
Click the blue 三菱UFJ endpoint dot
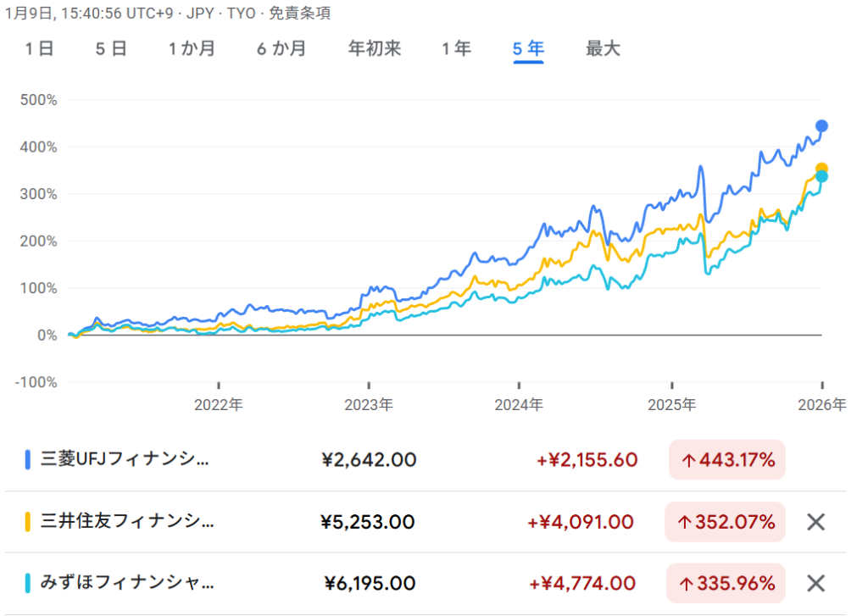tap(821, 126)
